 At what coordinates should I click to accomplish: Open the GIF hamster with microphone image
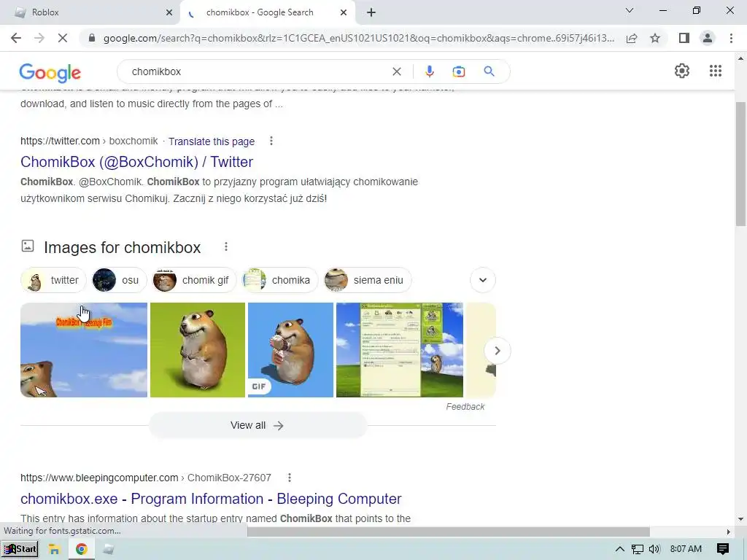(290, 350)
